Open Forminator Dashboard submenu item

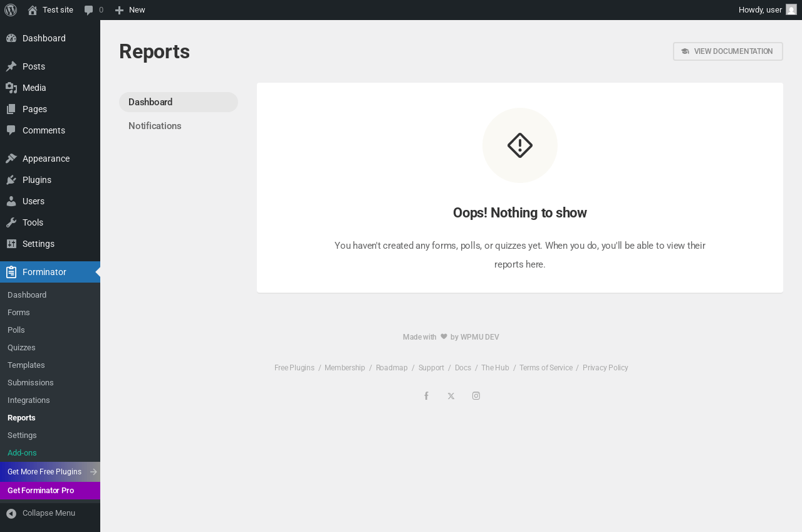coord(50,295)
